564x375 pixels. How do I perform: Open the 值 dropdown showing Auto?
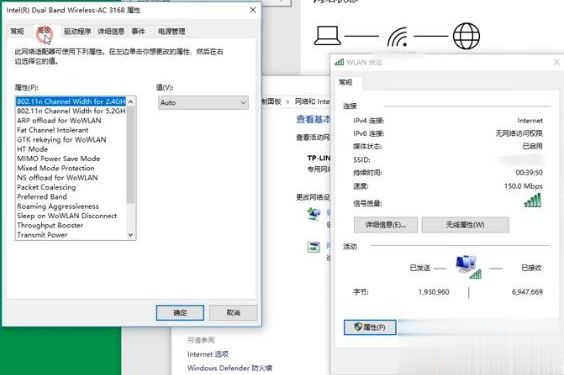[203, 103]
